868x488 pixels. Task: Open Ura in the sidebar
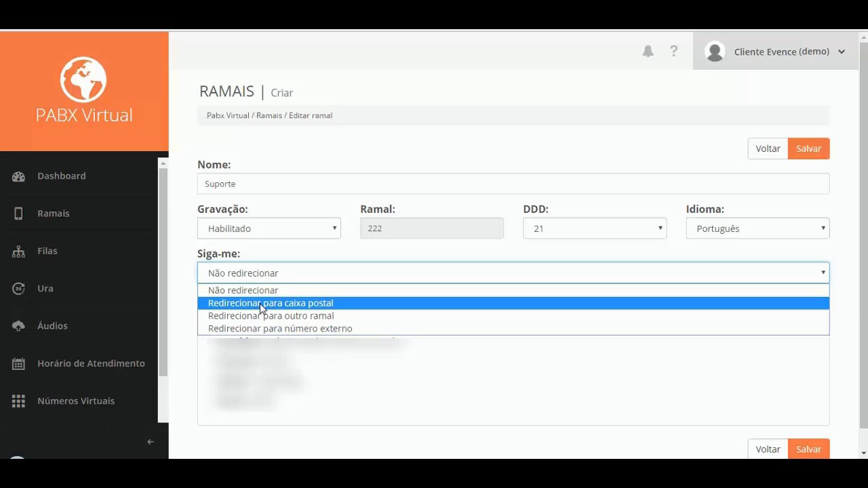click(x=45, y=289)
